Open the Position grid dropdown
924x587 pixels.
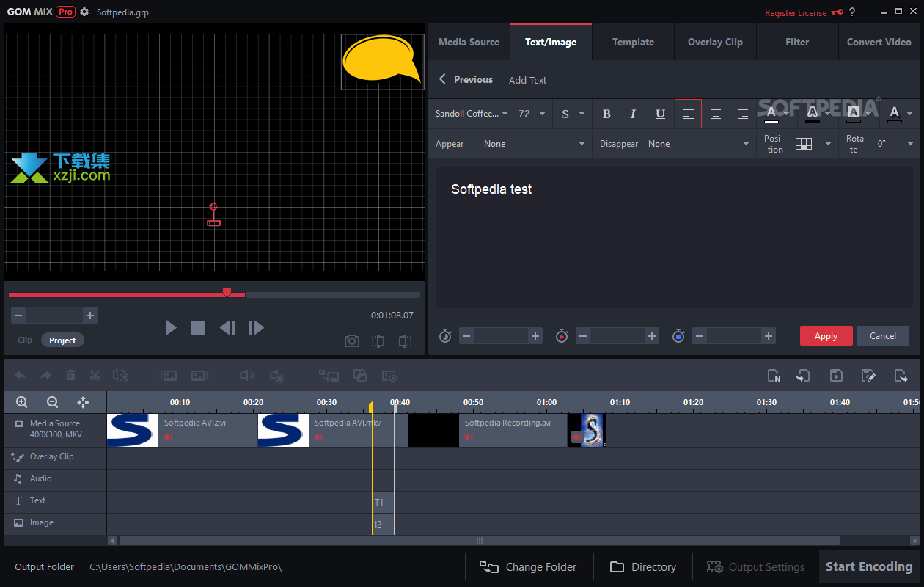(x=813, y=144)
